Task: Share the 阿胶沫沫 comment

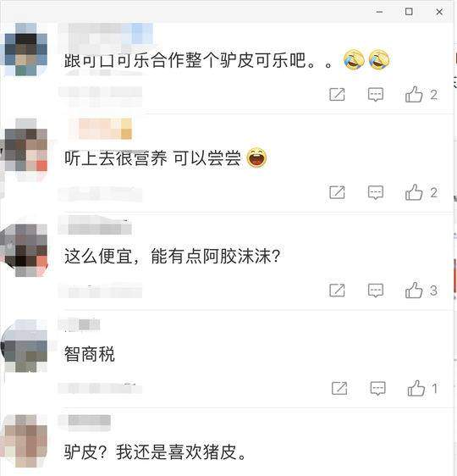Action: (337, 291)
